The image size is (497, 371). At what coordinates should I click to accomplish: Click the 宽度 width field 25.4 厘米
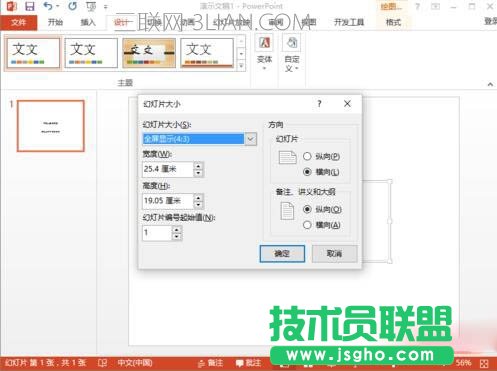tap(168, 169)
